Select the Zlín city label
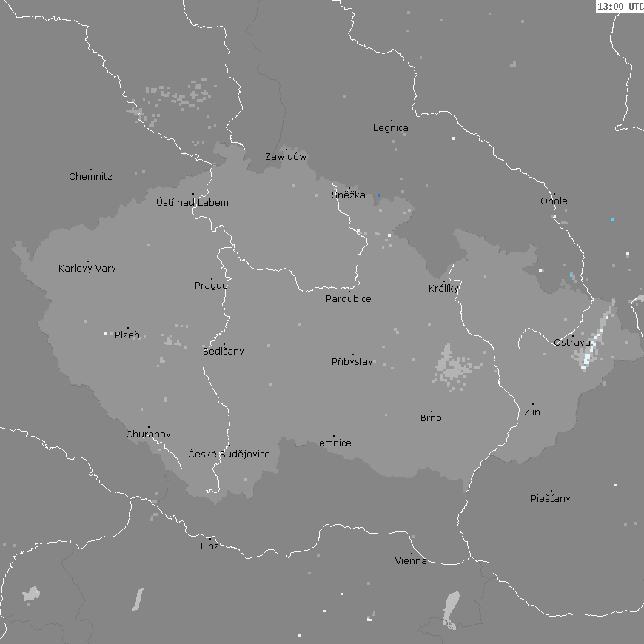 click(532, 412)
